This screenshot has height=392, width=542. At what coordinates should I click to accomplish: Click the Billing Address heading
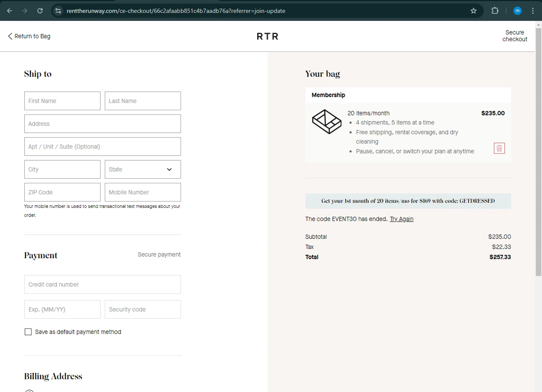[x=53, y=376]
